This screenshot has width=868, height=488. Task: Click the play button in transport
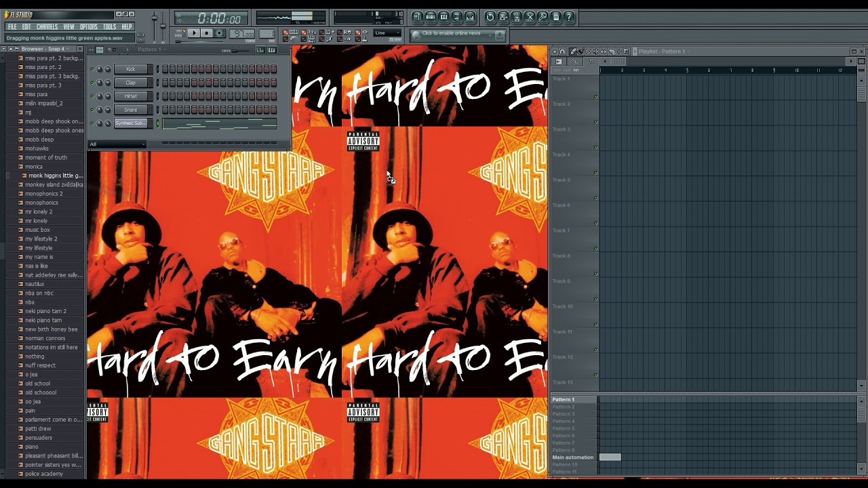tap(194, 33)
